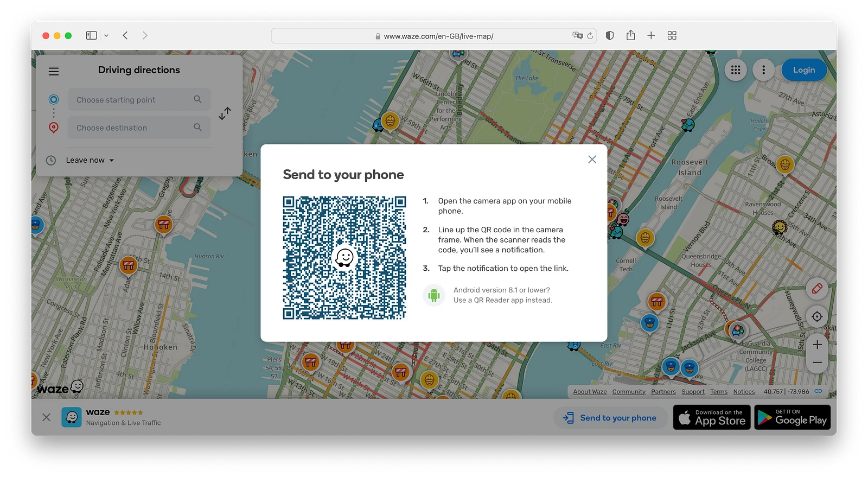Screen dimensions: 868x477
Task: Click Send to your phone banner button
Action: pyautogui.click(x=610, y=418)
